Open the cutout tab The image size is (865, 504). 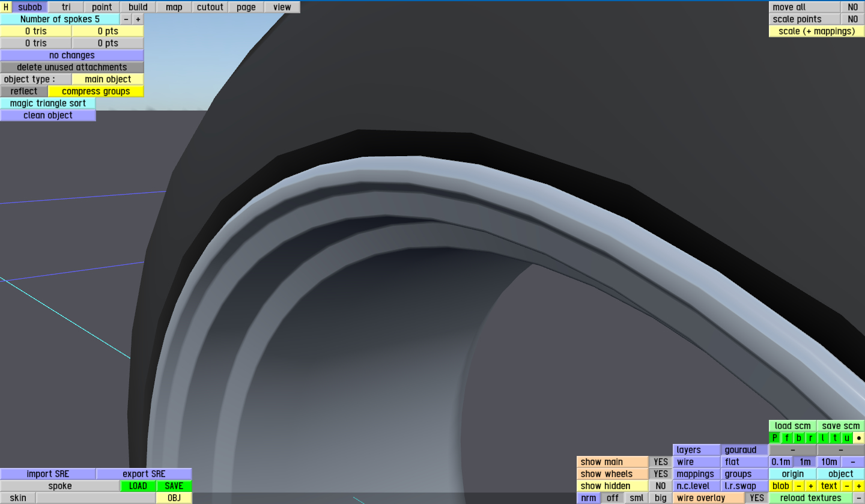pos(210,7)
